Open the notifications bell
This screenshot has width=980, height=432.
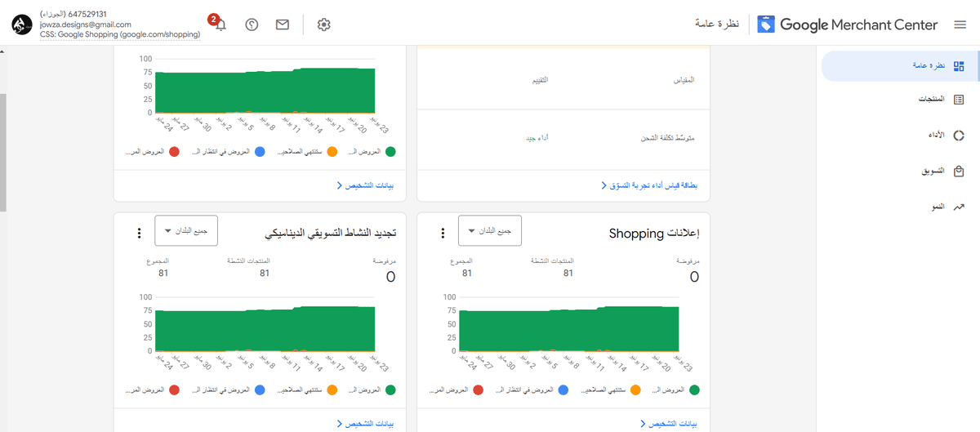[x=220, y=24]
